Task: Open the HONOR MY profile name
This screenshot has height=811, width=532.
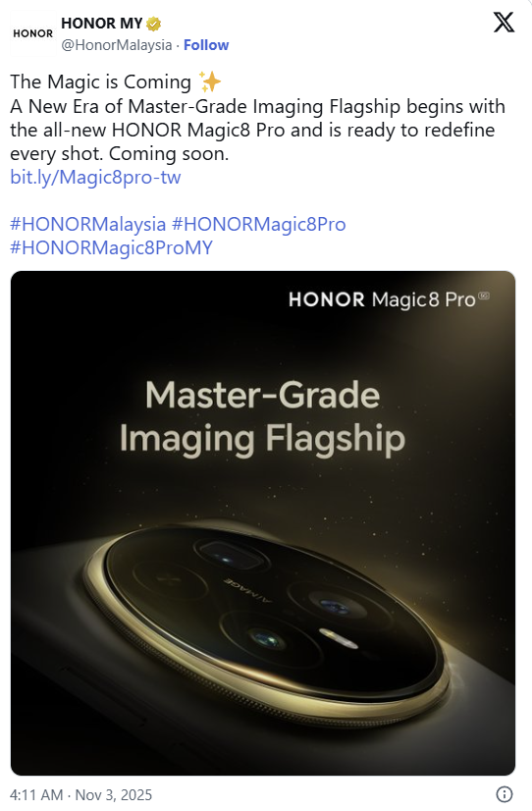Action: pos(101,24)
